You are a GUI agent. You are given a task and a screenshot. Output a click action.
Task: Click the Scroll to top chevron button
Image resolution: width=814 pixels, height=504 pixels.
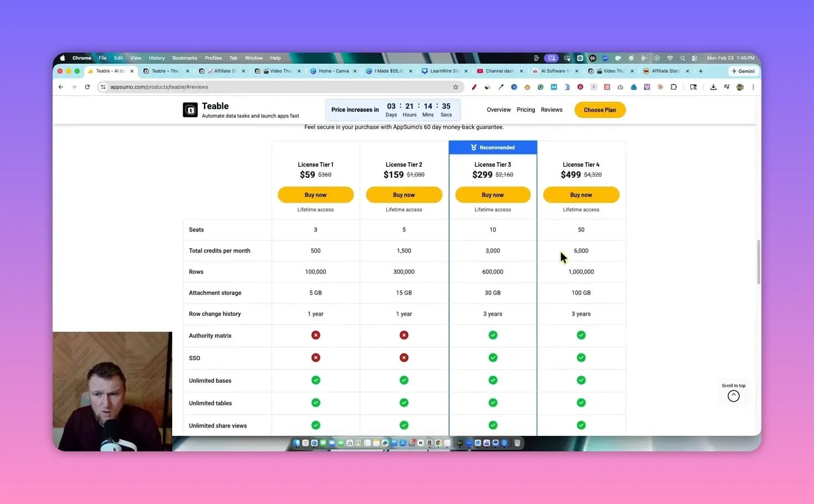coord(734,395)
